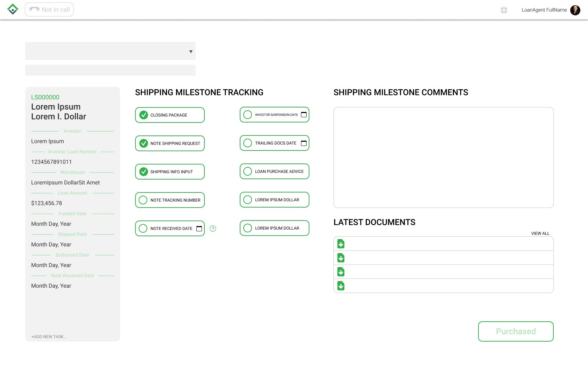Uncheck the Closing Package milestone
Viewport: 588px width, 378px height.
click(143, 115)
